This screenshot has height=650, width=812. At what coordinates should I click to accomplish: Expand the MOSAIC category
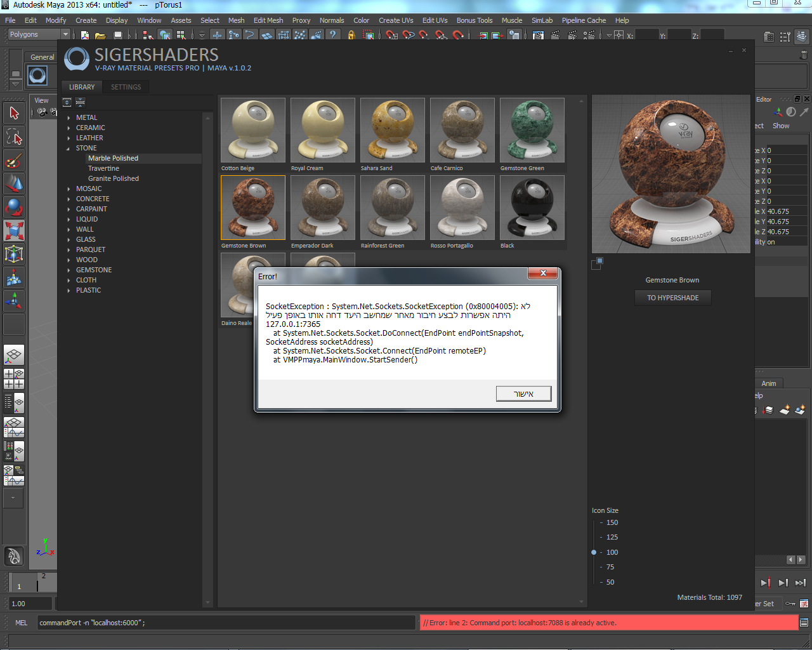[69, 189]
